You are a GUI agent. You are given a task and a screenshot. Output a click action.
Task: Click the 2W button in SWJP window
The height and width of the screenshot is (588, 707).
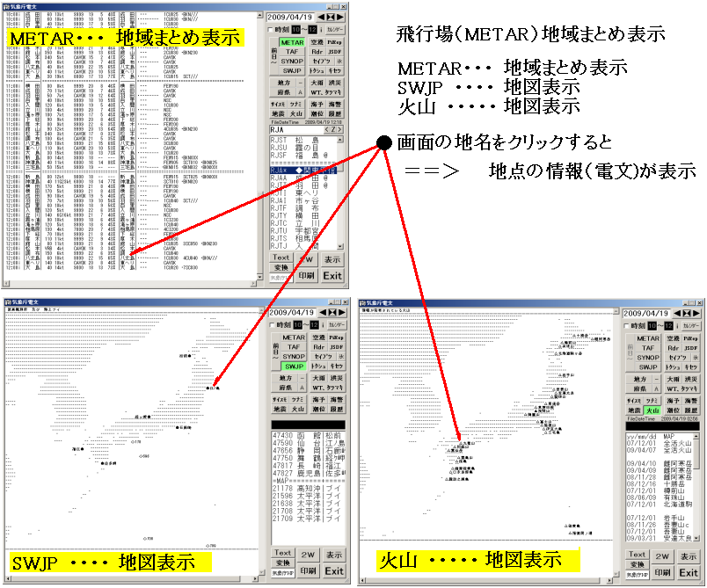[x=308, y=555]
